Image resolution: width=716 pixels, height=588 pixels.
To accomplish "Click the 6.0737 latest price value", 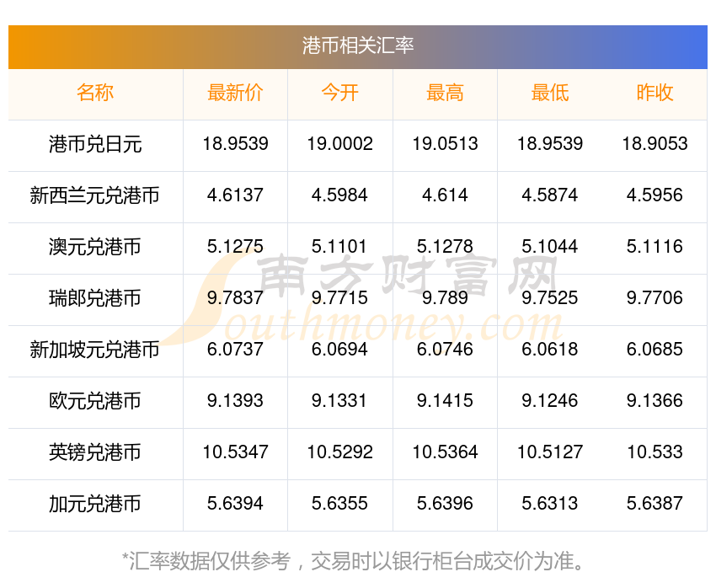I will (235, 350).
